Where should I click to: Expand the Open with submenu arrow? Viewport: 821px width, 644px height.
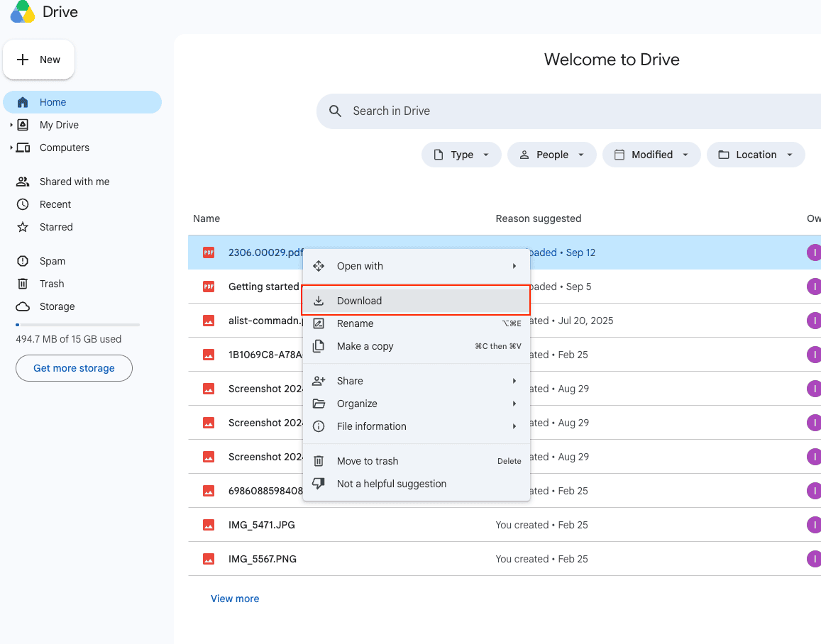tap(514, 266)
